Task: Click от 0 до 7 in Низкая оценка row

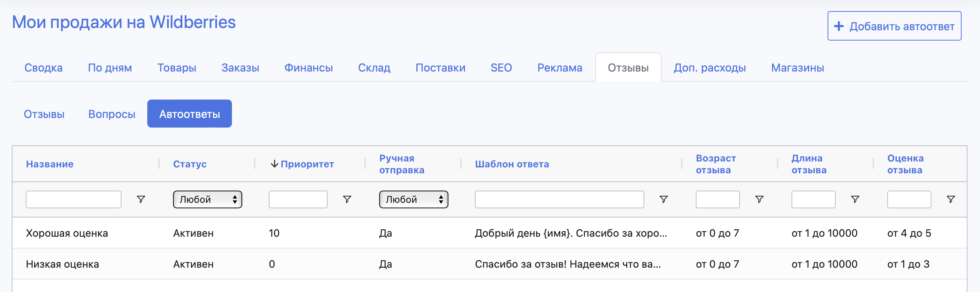Action: click(718, 264)
